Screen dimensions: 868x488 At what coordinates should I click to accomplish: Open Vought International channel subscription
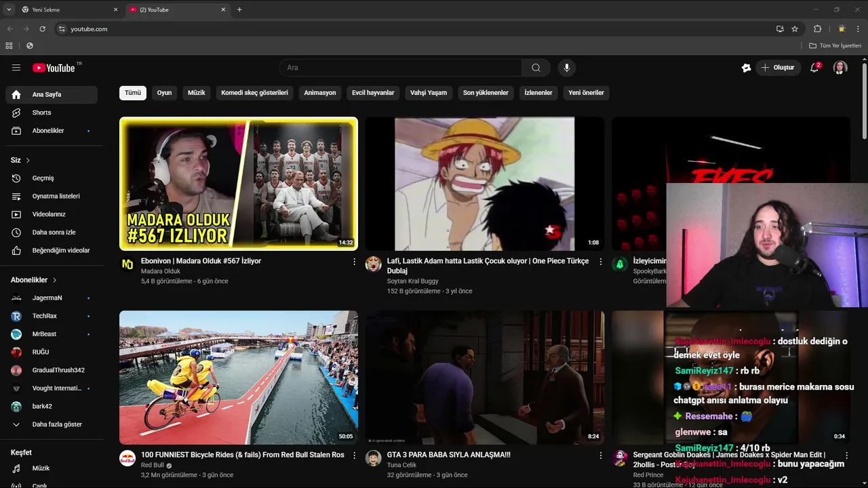click(x=52, y=388)
